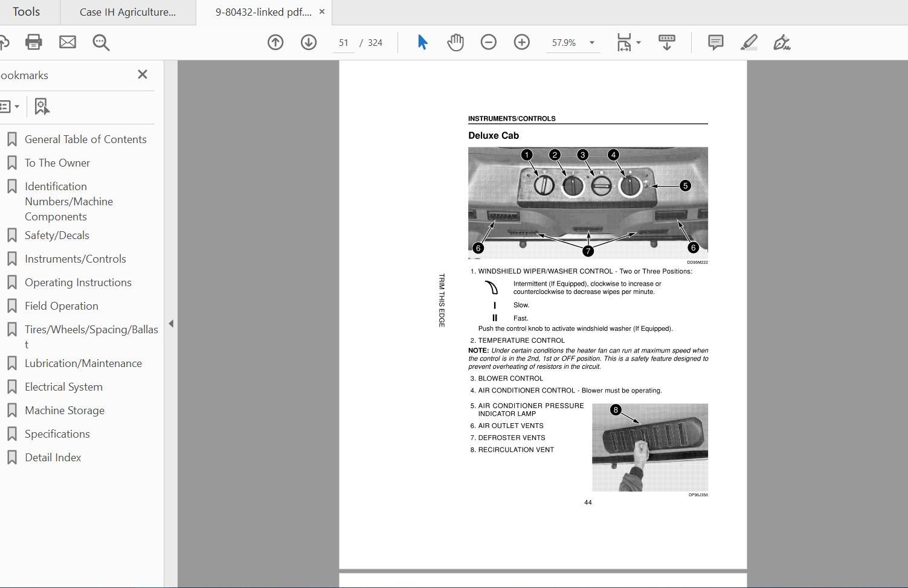Screen dimensions: 908x588
Task: Click bookmark icon beside Machine Storage
Action: (12, 411)
